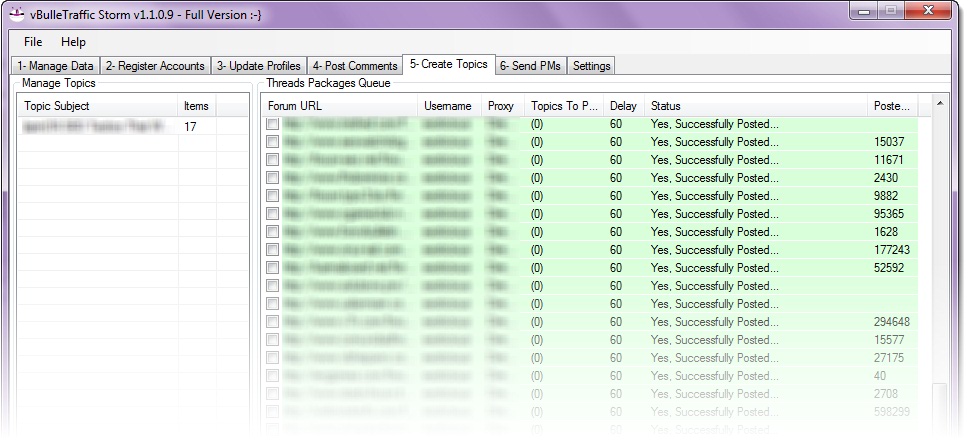Sort by Forum URL column header

[x=340, y=106]
